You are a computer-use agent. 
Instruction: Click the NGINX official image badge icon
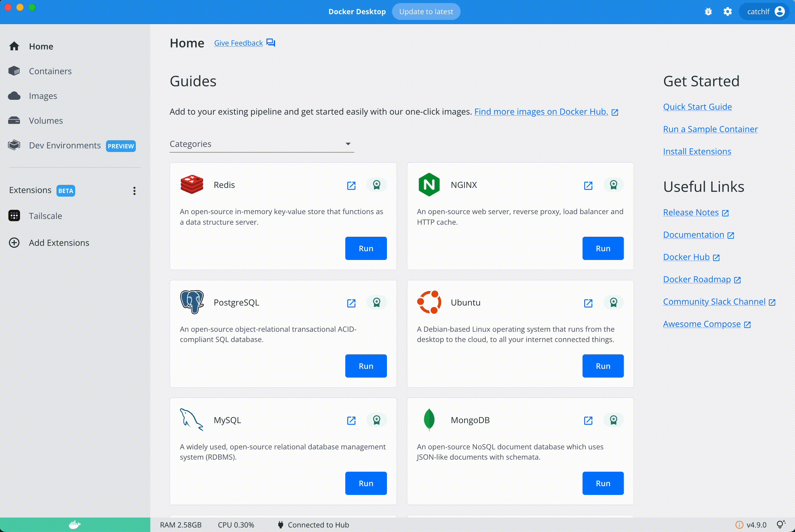613,185
